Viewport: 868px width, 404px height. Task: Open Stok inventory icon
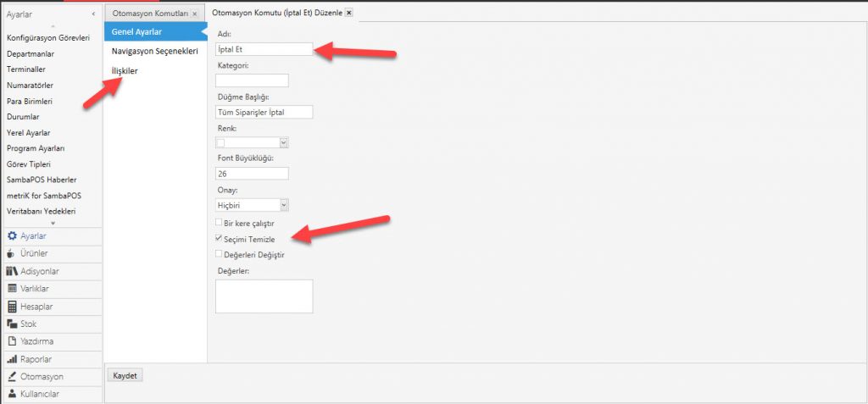12,324
